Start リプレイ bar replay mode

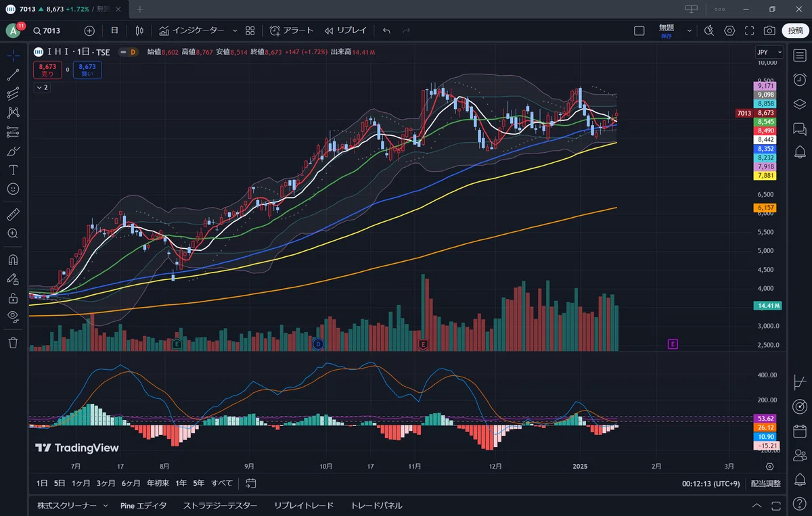pos(345,30)
